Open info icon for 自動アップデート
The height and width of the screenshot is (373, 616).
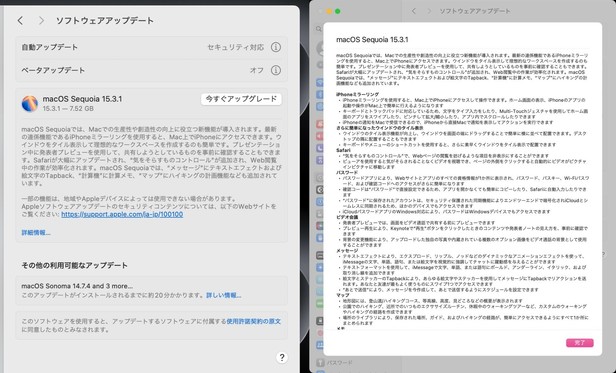[276, 47]
